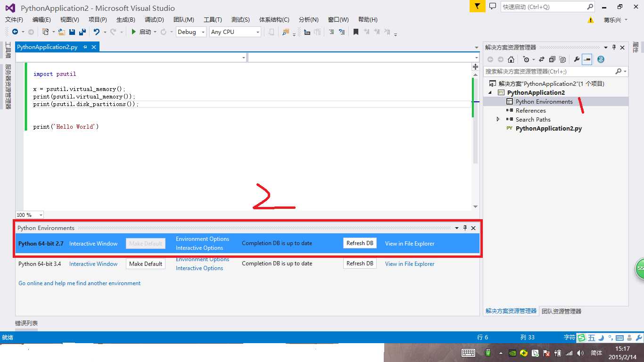This screenshot has width=644, height=362.
Task: Click the editor vertical scrollbar down arrow
Action: click(x=475, y=206)
